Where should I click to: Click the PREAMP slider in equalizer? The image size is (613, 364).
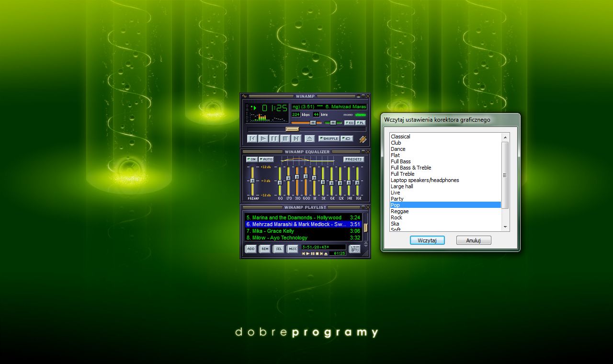(252, 181)
